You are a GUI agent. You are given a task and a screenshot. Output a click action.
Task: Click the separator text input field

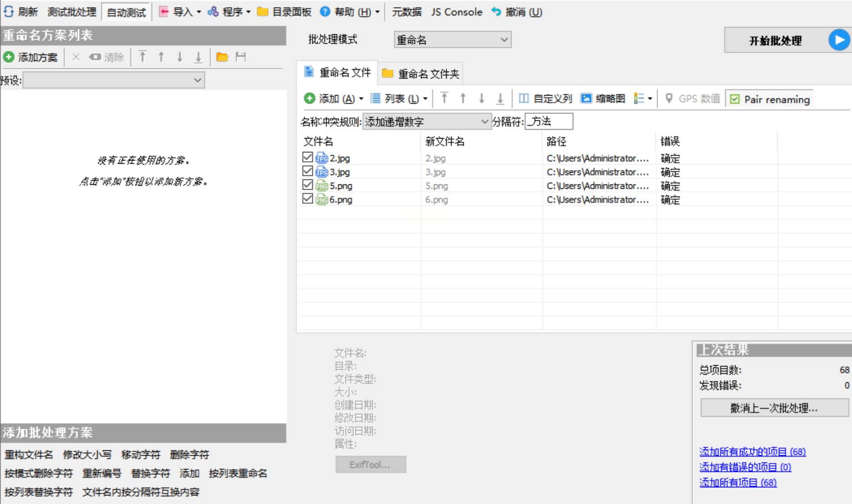[549, 122]
